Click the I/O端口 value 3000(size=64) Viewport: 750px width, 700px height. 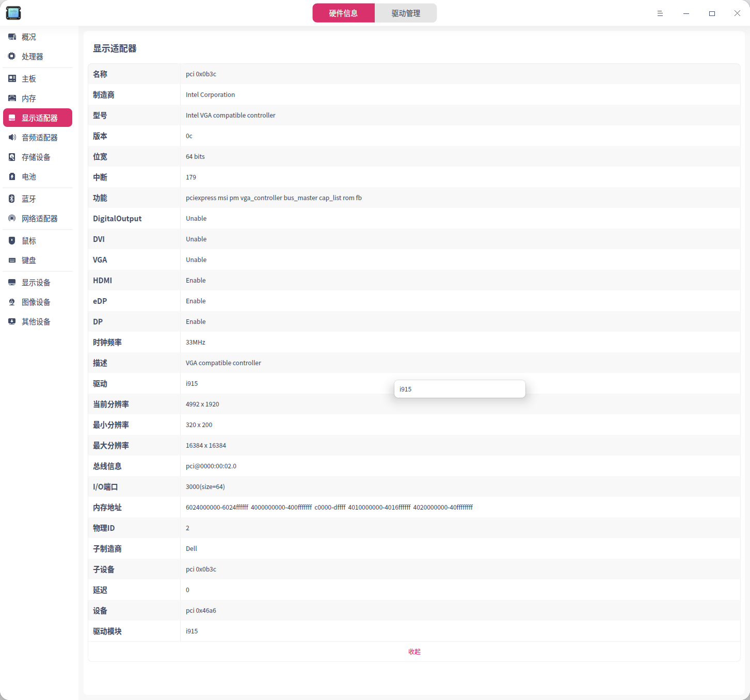pos(205,486)
